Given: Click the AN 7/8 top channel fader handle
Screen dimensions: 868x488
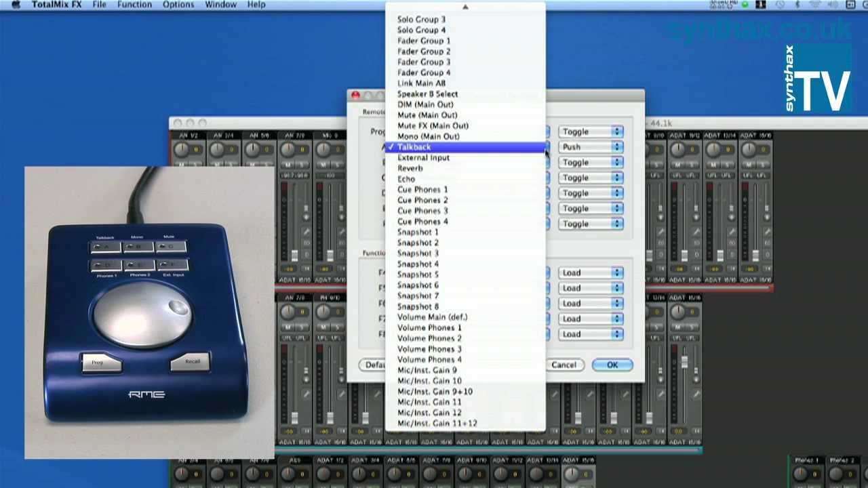Looking at the screenshot, I should 294,256.
